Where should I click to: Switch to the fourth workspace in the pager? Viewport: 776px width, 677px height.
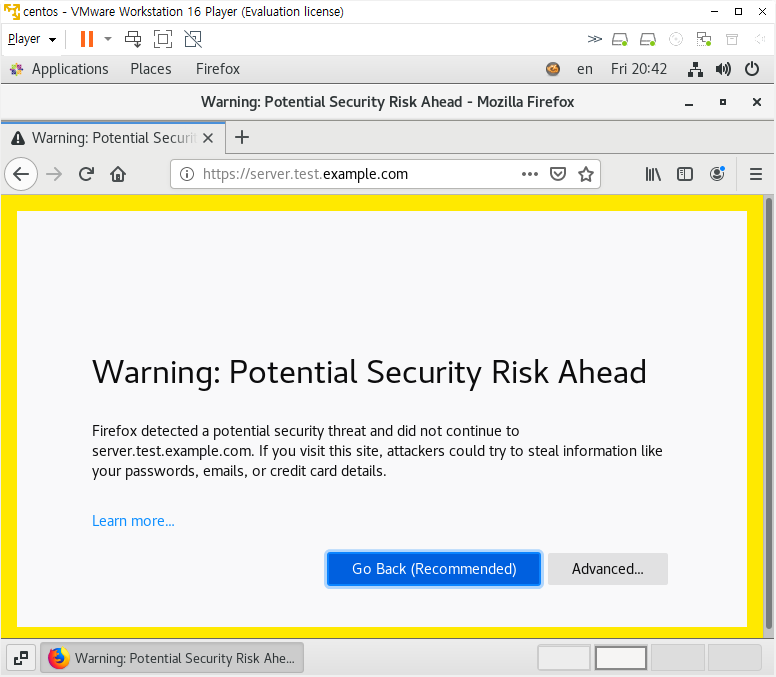734,658
